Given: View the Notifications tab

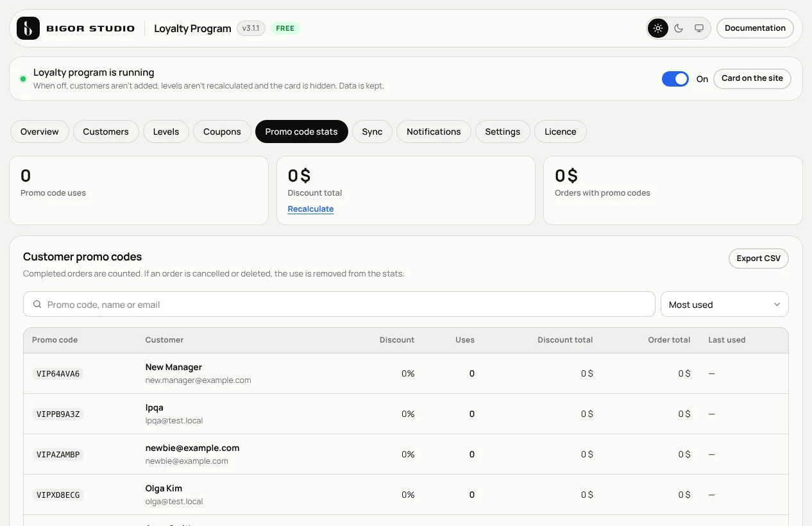Looking at the screenshot, I should (x=434, y=131).
